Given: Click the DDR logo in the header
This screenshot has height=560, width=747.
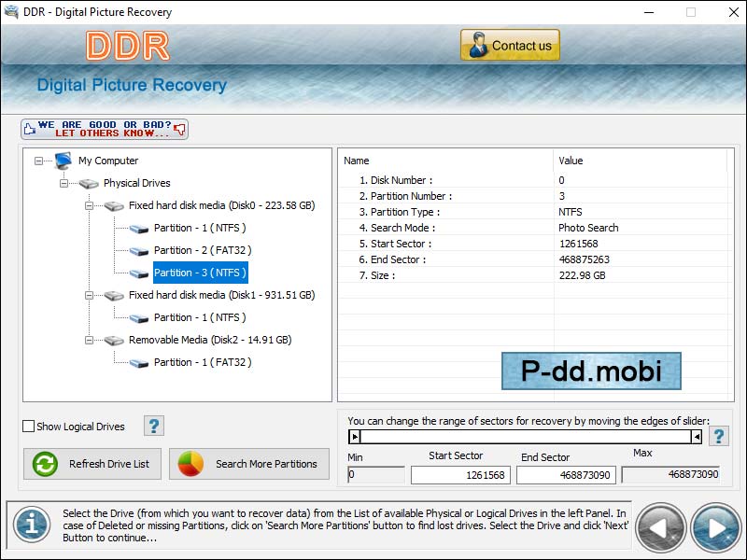Looking at the screenshot, I should click(x=127, y=46).
